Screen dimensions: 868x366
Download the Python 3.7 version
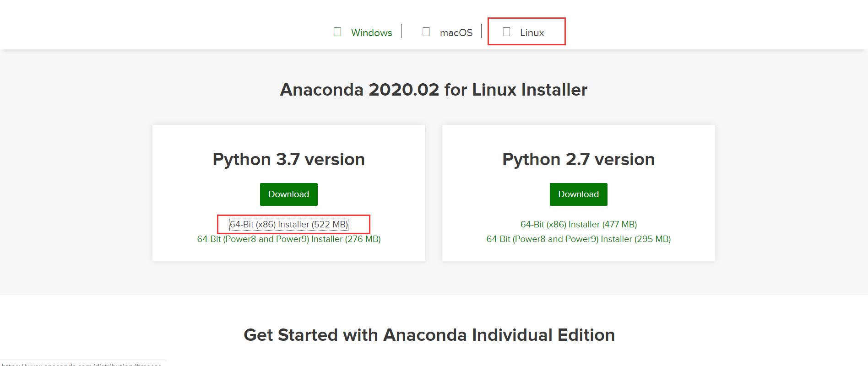(x=289, y=194)
